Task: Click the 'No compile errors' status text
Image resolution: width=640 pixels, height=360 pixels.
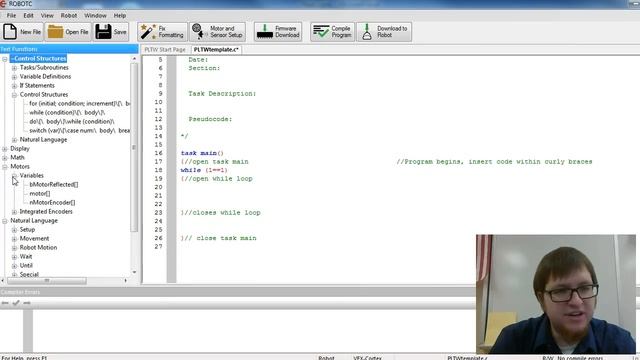Action: [580, 358]
